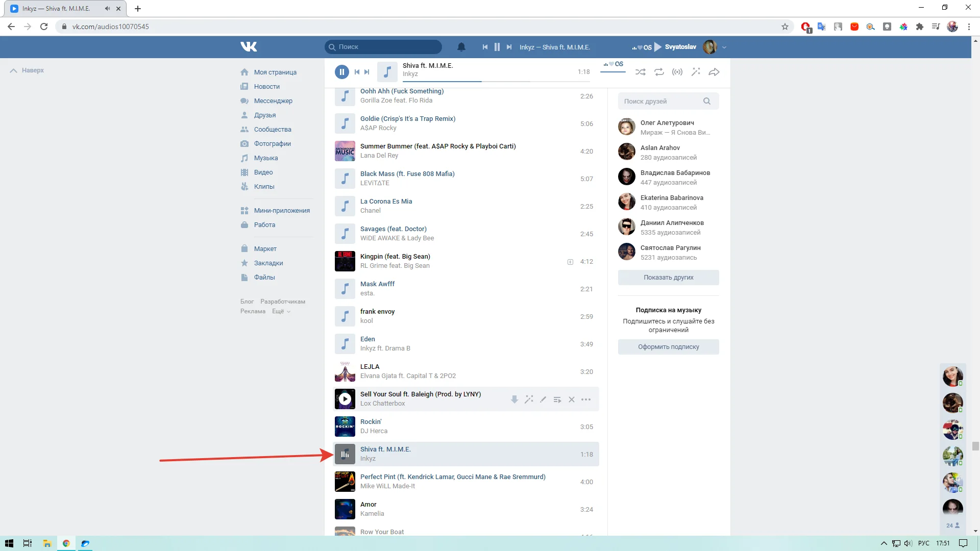Open notifications bell in VK header
980x551 pixels.
pos(461,47)
